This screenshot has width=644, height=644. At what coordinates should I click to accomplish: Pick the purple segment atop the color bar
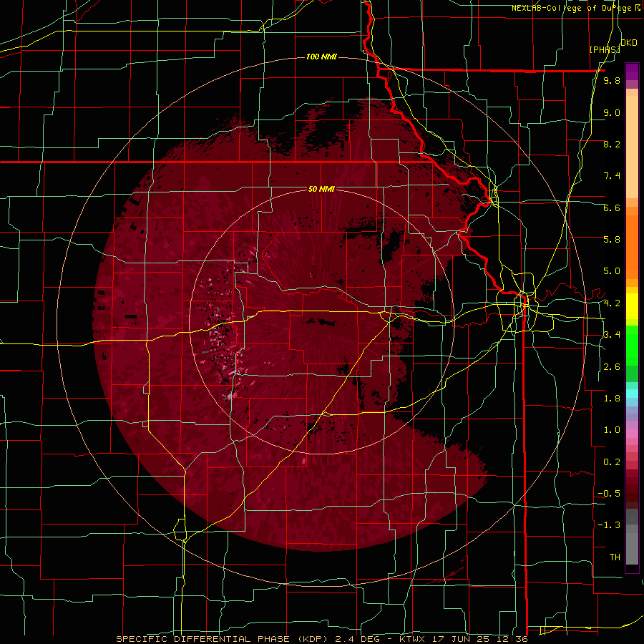point(632,72)
